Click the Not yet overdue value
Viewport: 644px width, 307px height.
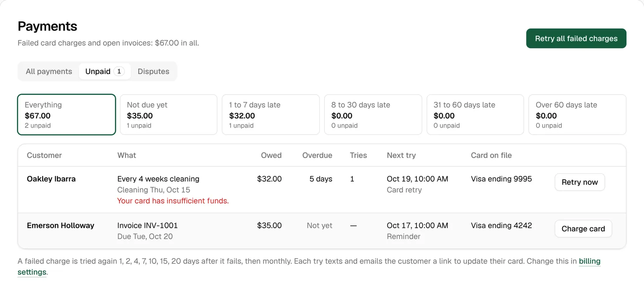319,226
